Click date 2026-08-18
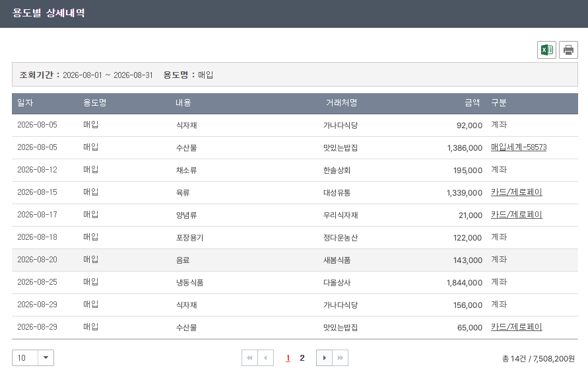The height and width of the screenshot is (374, 588). [x=37, y=237]
